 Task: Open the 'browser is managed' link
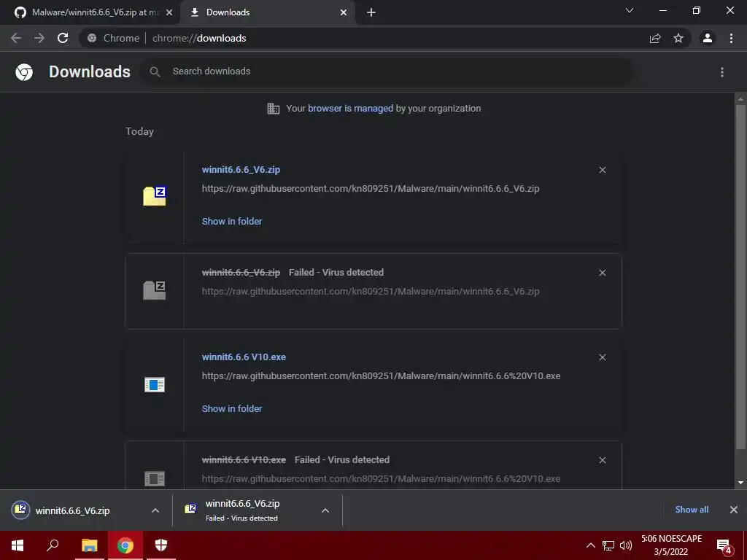[x=350, y=108]
